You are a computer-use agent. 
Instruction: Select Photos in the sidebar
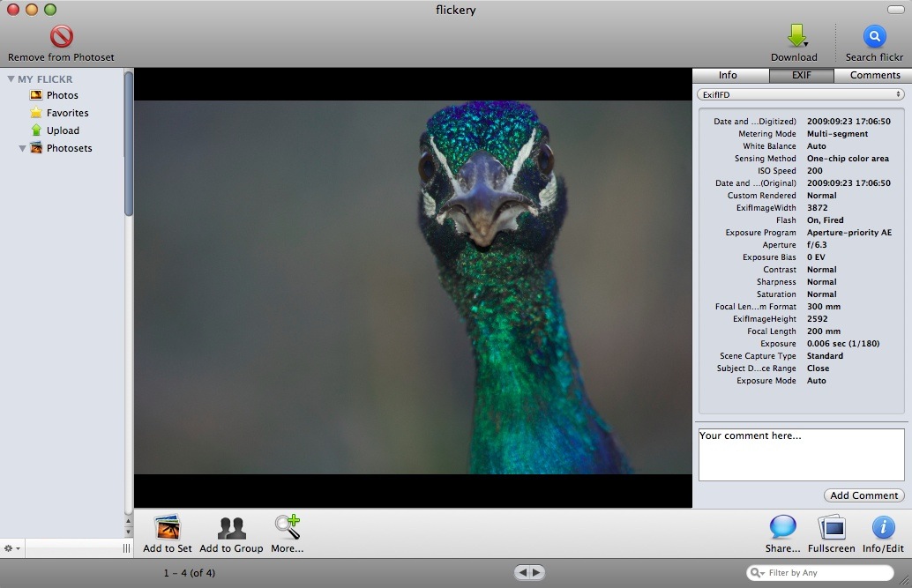pos(62,95)
